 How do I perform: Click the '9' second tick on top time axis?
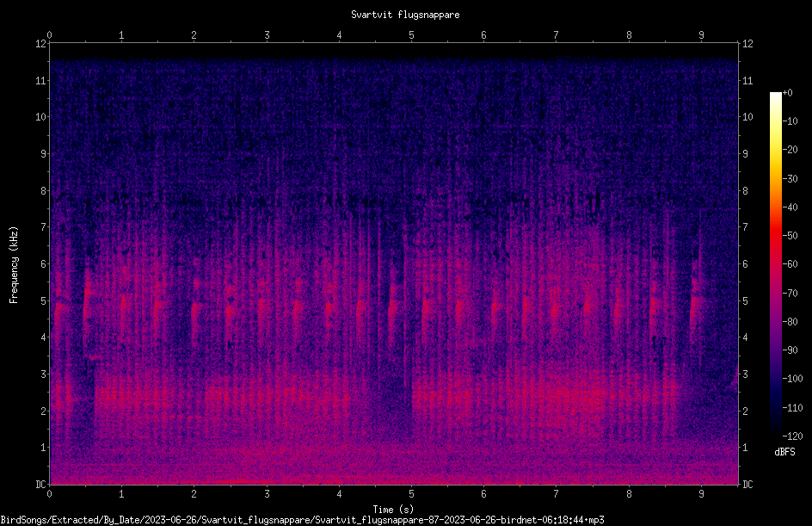[x=701, y=35]
